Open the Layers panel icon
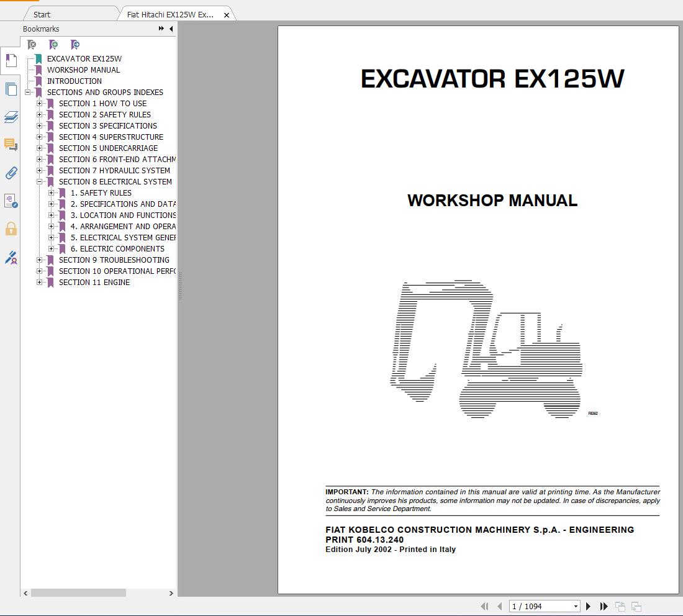 [11, 117]
